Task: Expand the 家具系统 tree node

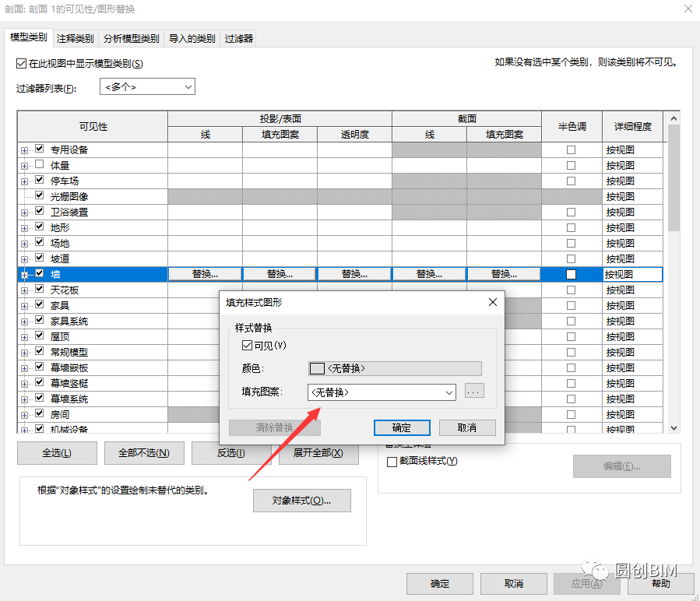Action: coord(24,322)
